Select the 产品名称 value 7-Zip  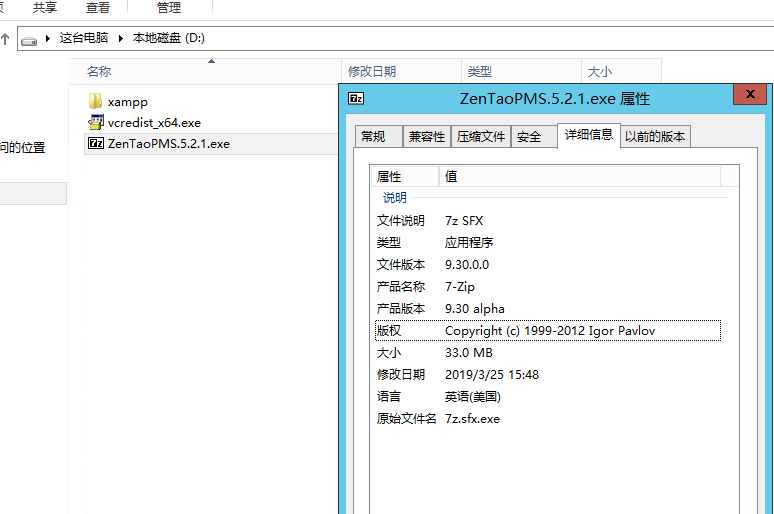pyautogui.click(x=460, y=287)
